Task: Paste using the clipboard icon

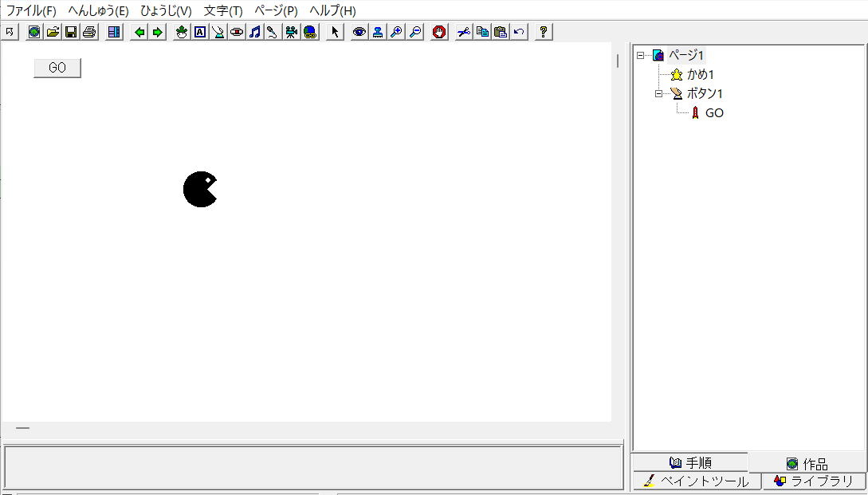Action: 501,32
